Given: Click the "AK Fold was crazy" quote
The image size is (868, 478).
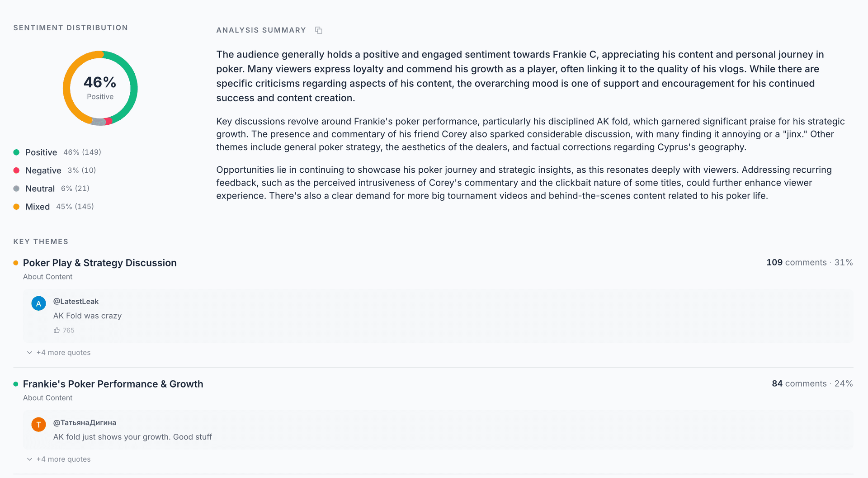Looking at the screenshot, I should pyautogui.click(x=87, y=316).
